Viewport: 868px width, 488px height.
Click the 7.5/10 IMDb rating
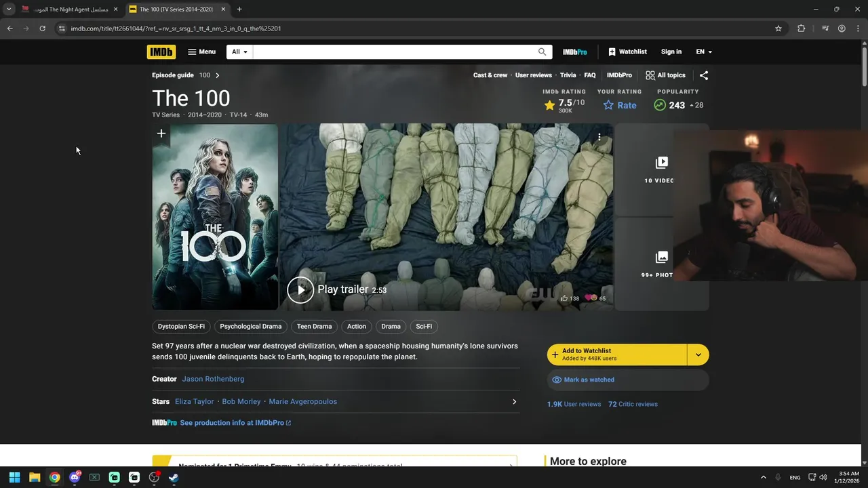click(564, 105)
